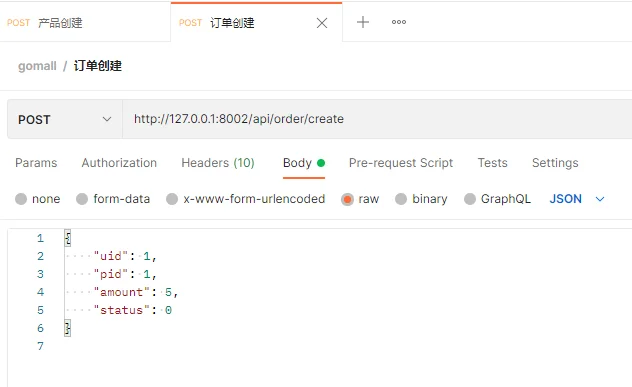Open the Params tab
Image resolution: width=632 pixels, height=387 pixels.
click(36, 163)
